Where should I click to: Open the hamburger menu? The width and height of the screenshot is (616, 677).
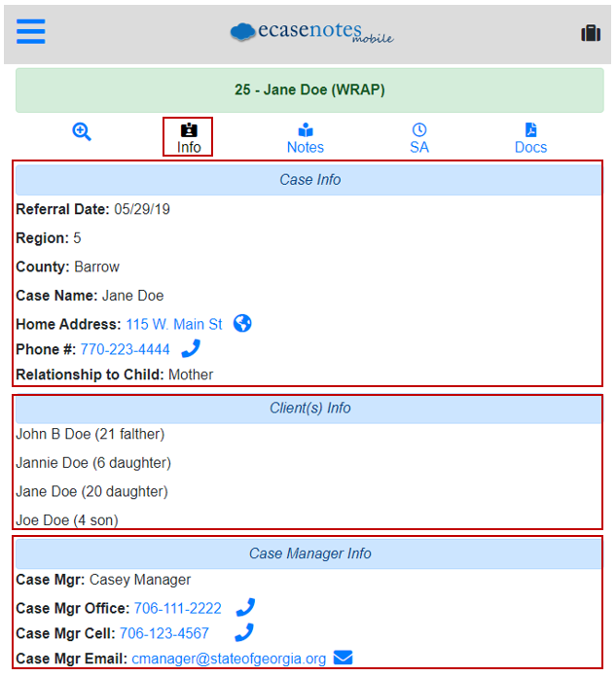point(31,31)
